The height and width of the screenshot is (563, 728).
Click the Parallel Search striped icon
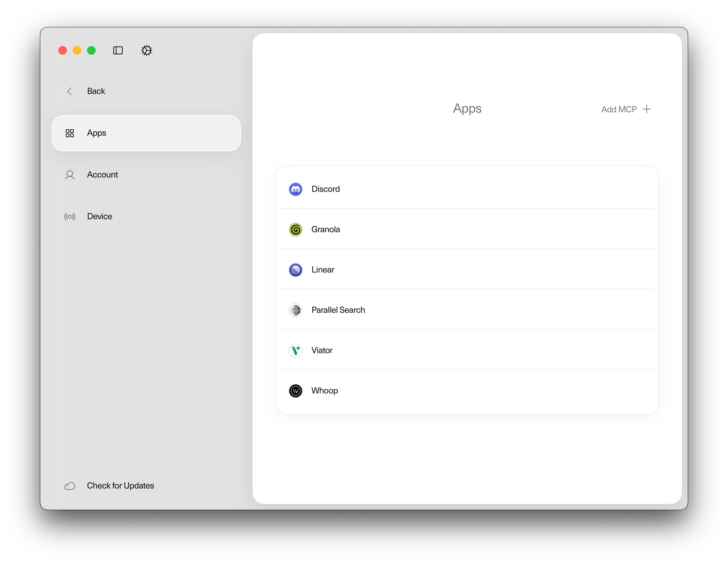coord(296,310)
